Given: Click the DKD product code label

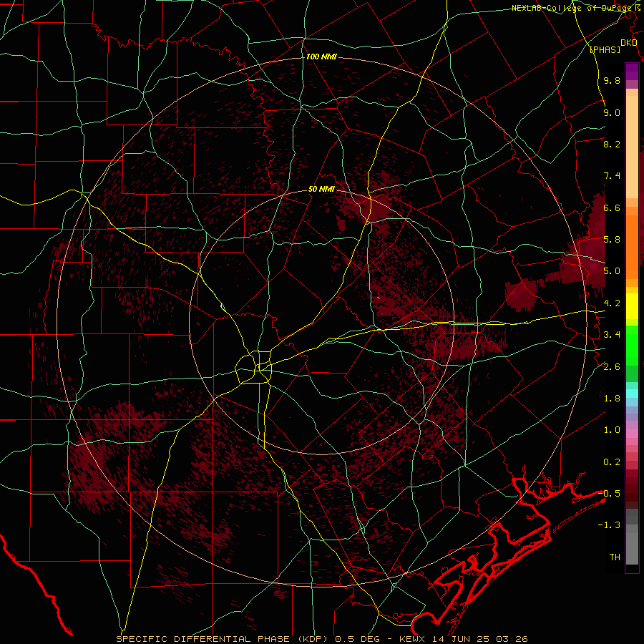Looking at the screenshot, I should (628, 43).
